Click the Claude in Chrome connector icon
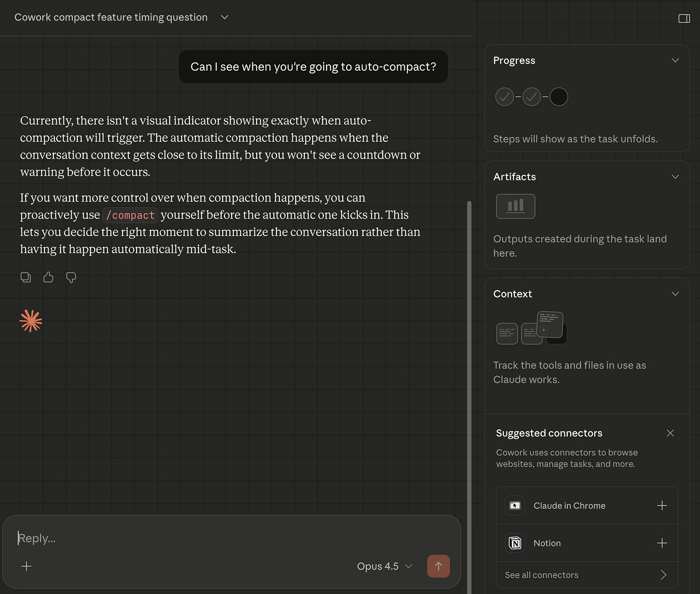Image resolution: width=700 pixels, height=594 pixels. [515, 506]
